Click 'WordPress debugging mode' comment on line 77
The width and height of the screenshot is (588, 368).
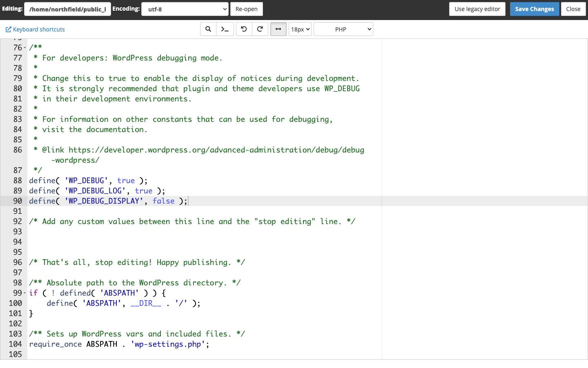167,58
